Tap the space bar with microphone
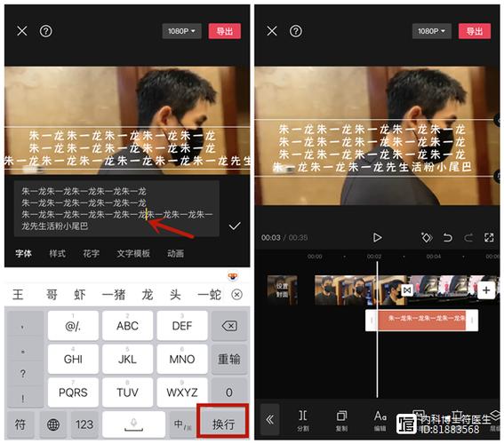The width and height of the screenshot is (504, 444). pos(133,424)
